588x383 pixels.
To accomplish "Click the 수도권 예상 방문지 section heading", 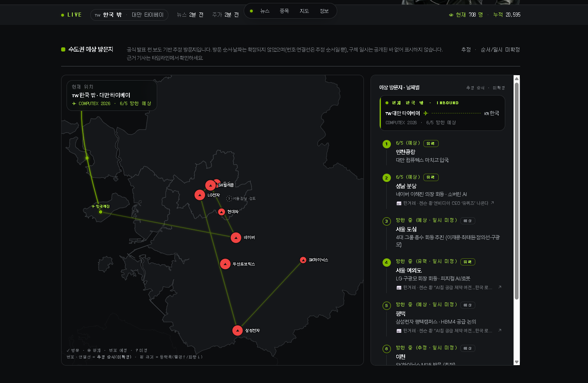I will (91, 49).
